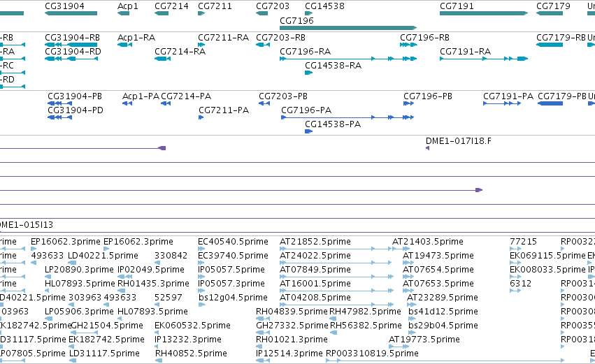The width and height of the screenshot is (595, 364).
Task: Select the CG14538-PA protein label
Action: 333,124
